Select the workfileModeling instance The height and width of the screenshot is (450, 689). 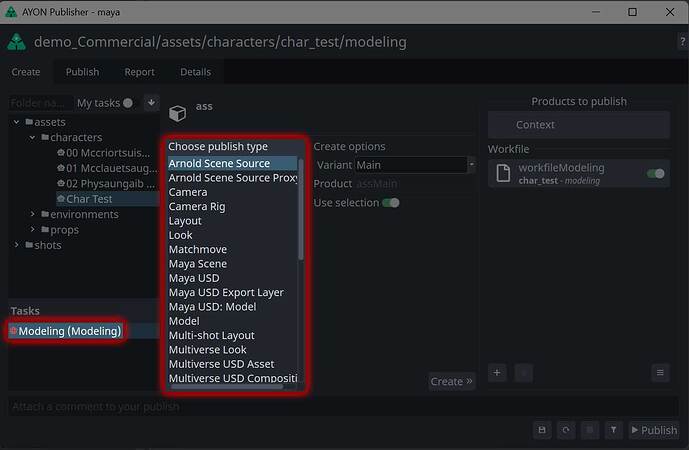pos(579,174)
